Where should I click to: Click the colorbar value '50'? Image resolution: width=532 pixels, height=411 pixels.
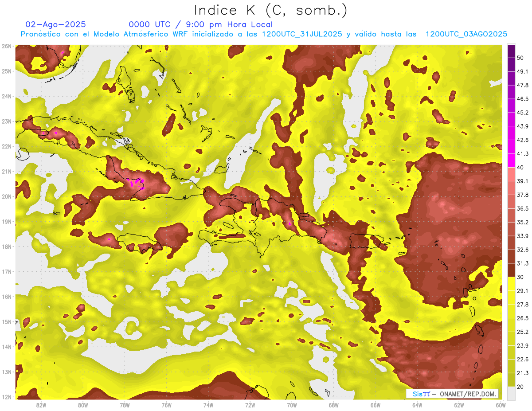pyautogui.click(x=520, y=58)
